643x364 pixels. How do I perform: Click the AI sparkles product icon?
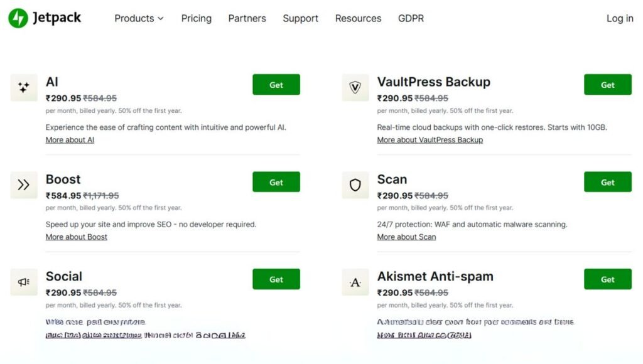coord(24,87)
